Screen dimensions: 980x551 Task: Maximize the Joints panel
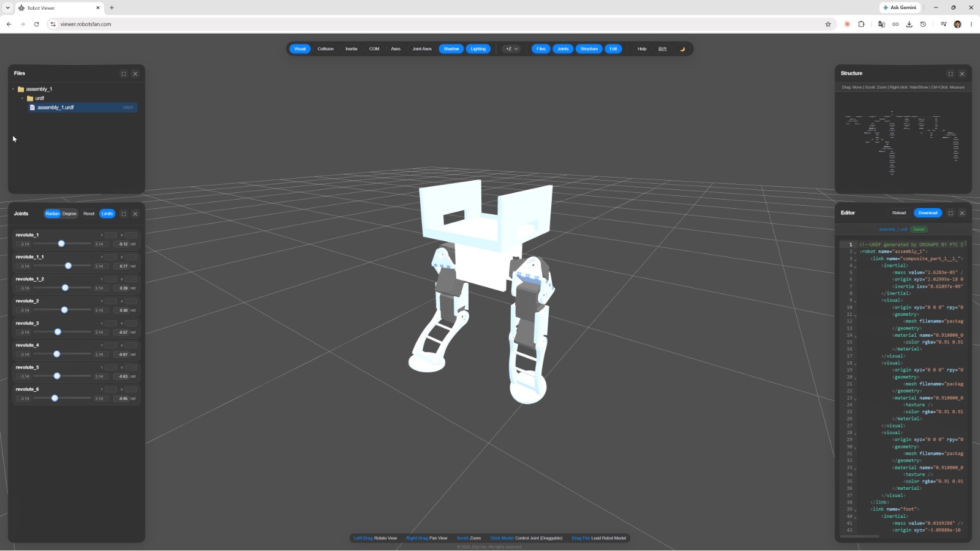(x=124, y=214)
